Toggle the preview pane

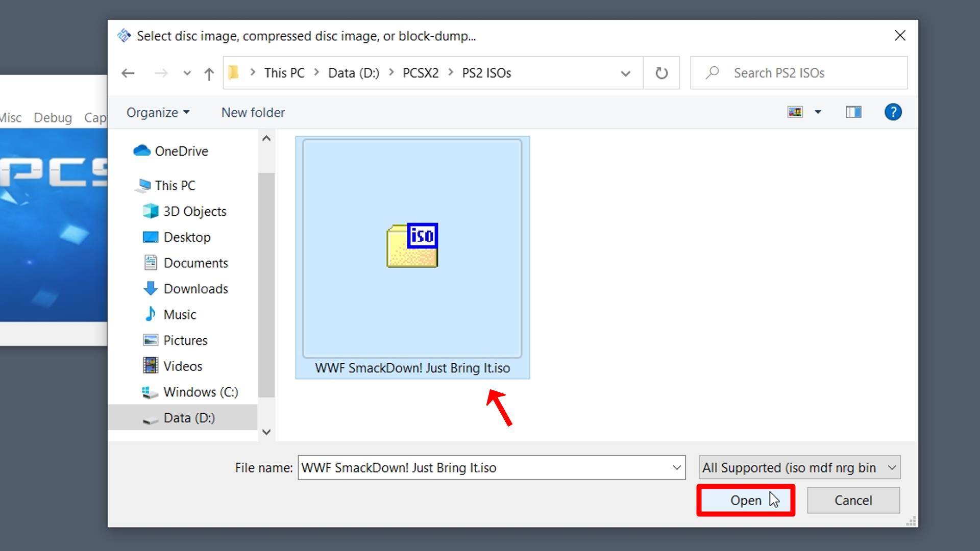click(853, 112)
